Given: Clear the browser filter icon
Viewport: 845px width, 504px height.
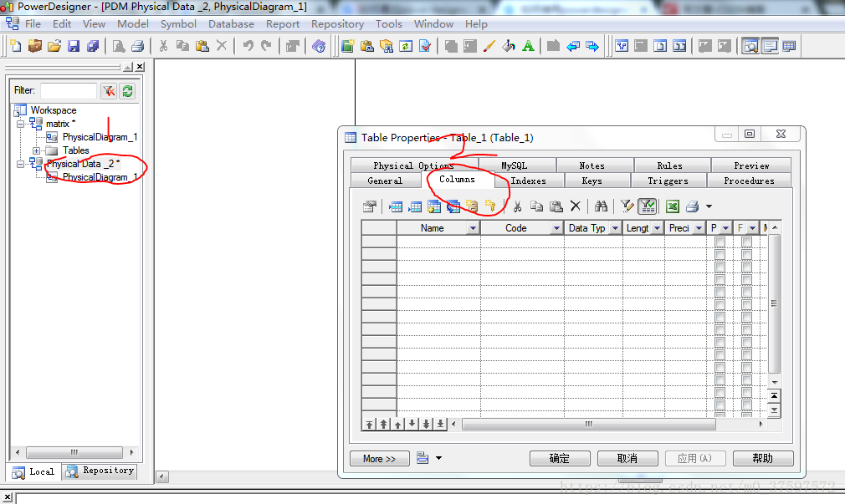Looking at the screenshot, I should tap(109, 91).
